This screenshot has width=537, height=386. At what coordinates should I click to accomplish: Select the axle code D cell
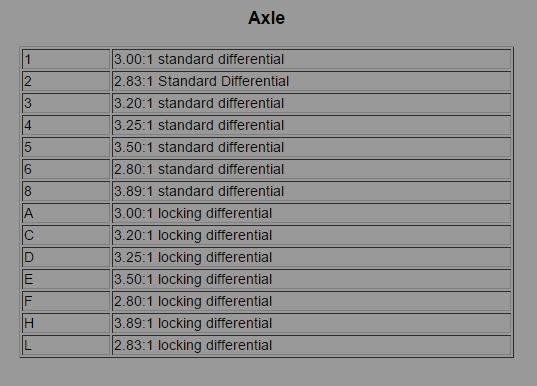tap(66, 257)
